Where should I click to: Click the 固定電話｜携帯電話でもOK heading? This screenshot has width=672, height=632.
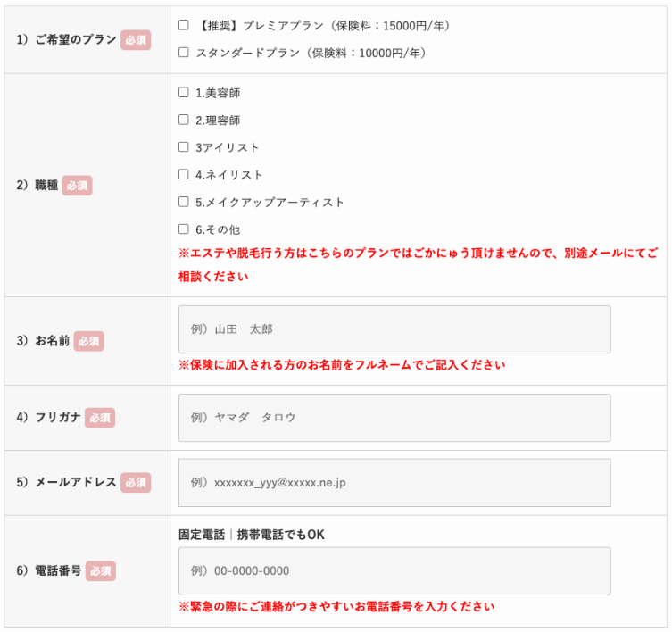(252, 535)
